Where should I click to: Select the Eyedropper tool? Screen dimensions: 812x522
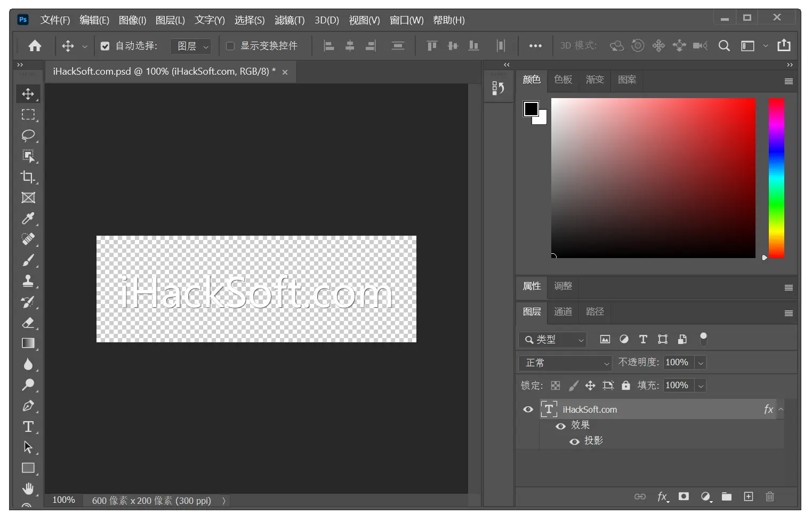(x=28, y=219)
